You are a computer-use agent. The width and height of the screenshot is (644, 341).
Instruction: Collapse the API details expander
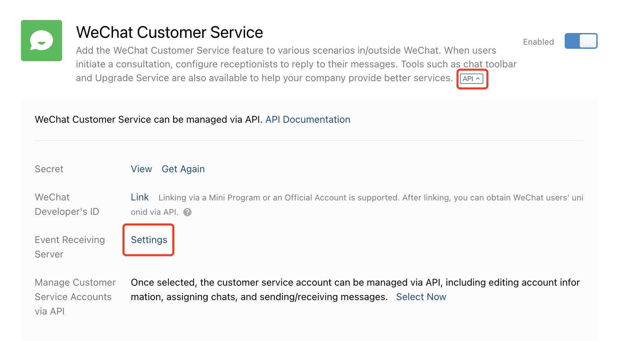(472, 79)
